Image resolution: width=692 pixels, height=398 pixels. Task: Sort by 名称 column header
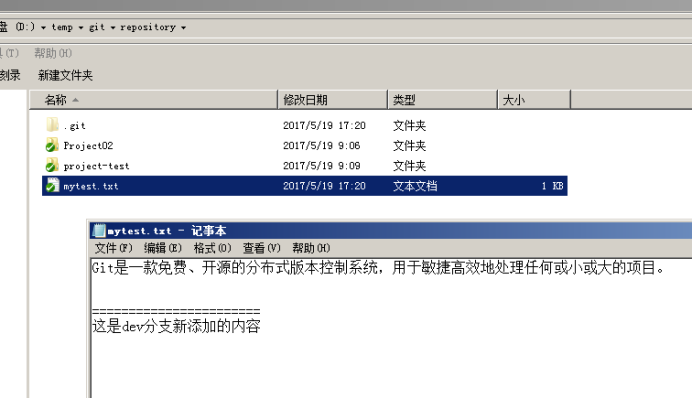153,100
